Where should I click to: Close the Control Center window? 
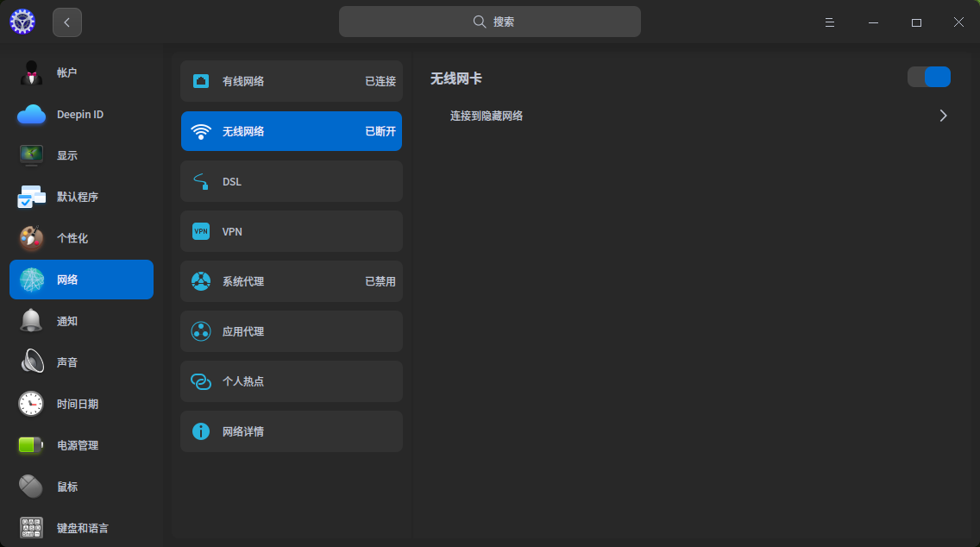coord(958,22)
